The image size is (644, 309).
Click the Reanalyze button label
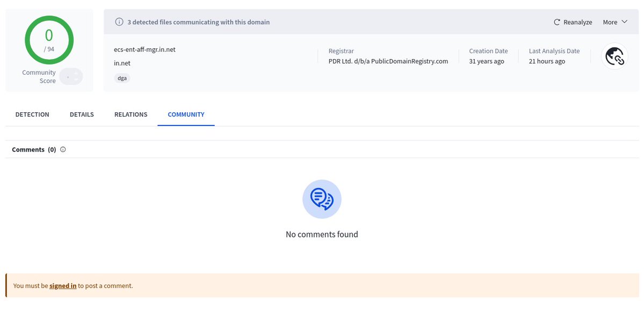coord(577,22)
